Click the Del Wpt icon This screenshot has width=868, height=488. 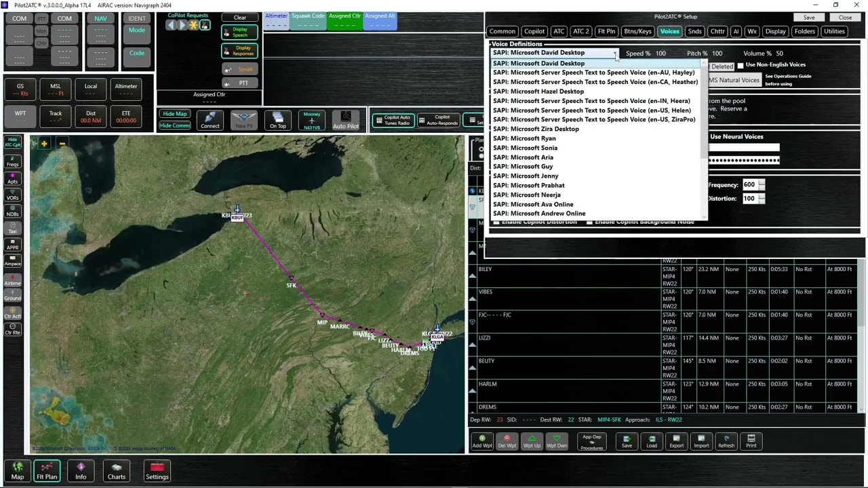click(507, 441)
